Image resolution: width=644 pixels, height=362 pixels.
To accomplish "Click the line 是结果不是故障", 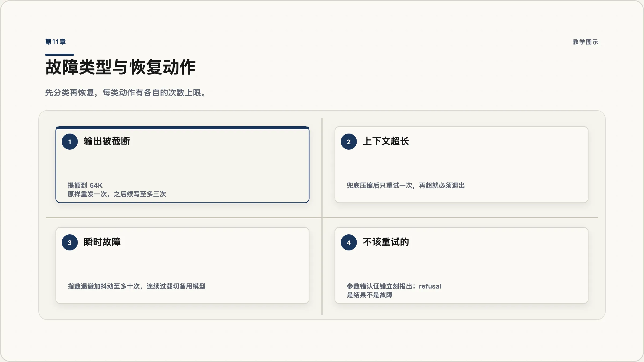I will pos(369,295).
